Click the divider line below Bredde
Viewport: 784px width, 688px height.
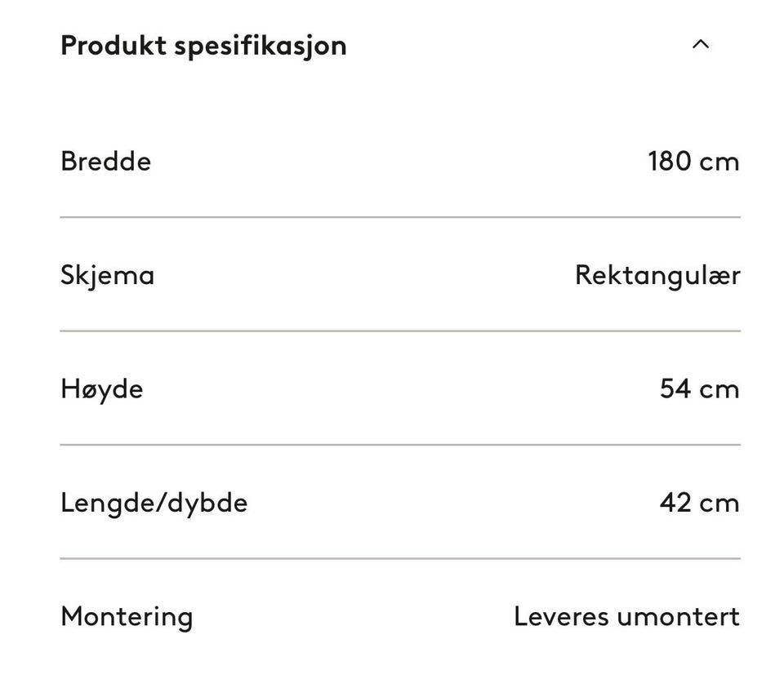pos(400,217)
